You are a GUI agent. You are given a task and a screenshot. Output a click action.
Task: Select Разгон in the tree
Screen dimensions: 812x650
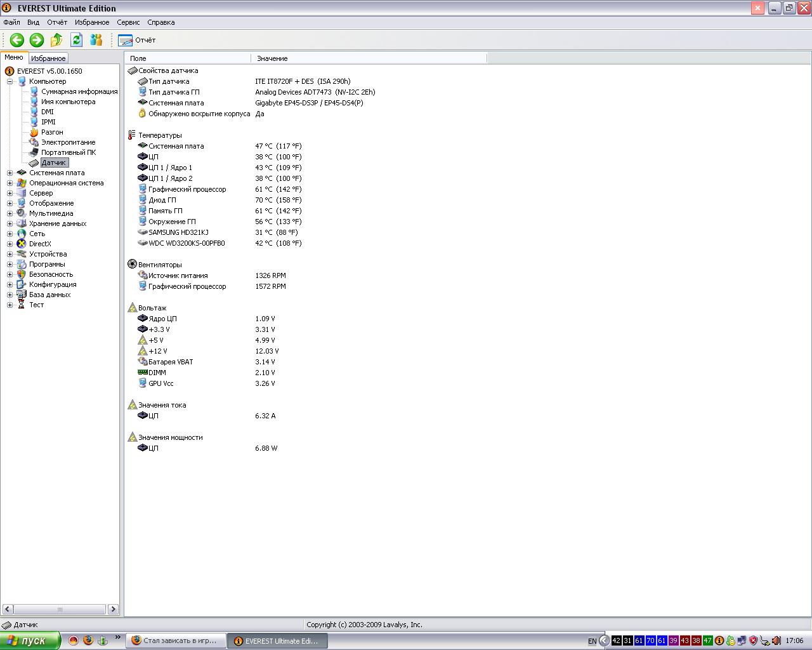coord(52,132)
